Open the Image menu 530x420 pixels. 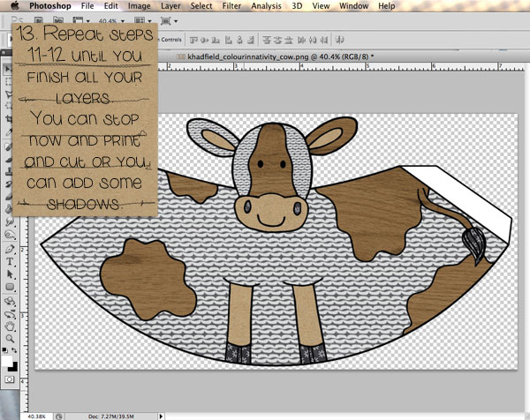point(140,6)
